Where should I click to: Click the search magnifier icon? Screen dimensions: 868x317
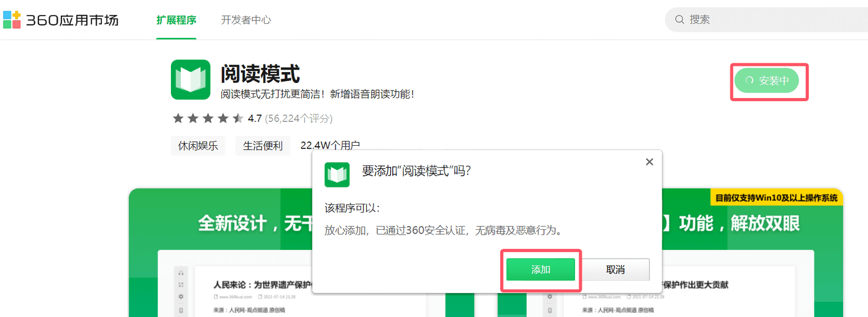[x=679, y=20]
